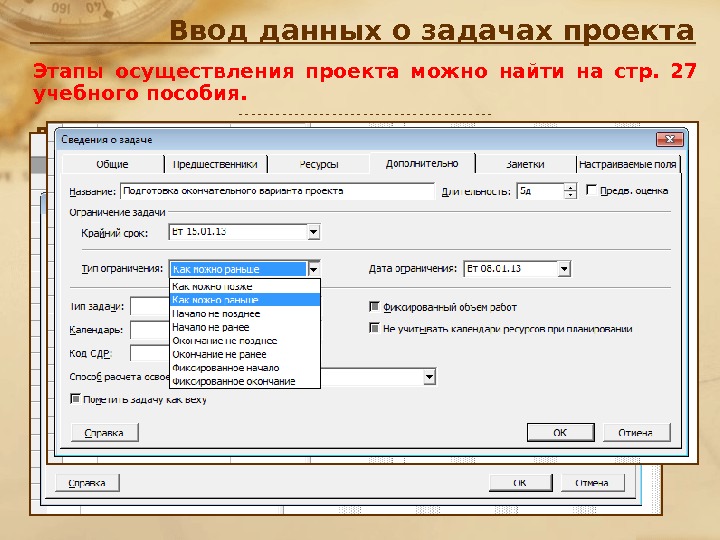Select the Ресурсы tab
The width and height of the screenshot is (720, 540).
tap(319, 164)
